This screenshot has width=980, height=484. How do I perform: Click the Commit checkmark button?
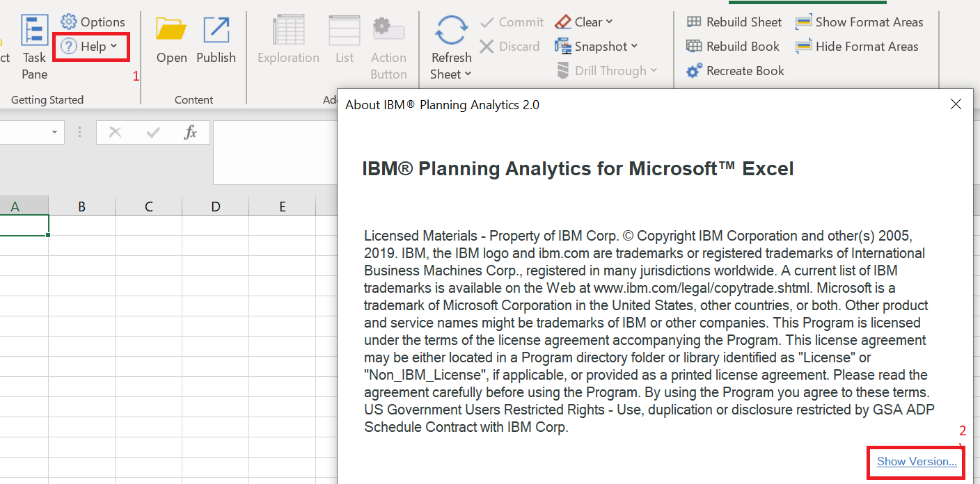click(512, 22)
